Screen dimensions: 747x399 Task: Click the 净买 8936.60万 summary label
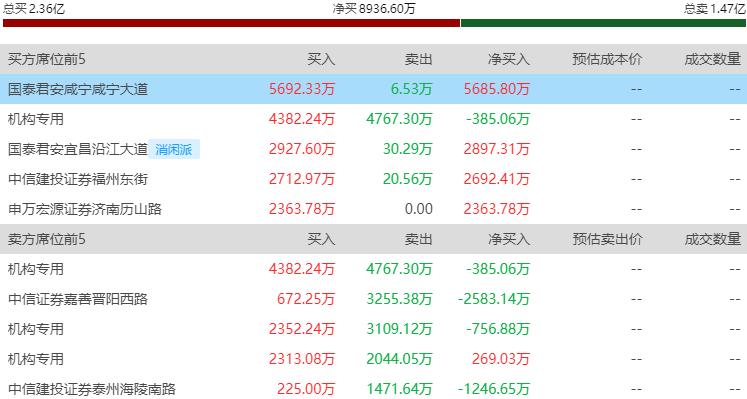[x=374, y=9]
